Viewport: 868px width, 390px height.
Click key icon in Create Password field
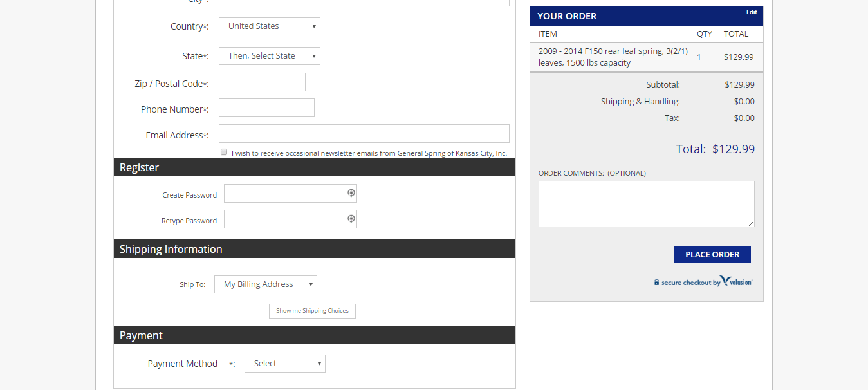[351, 192]
